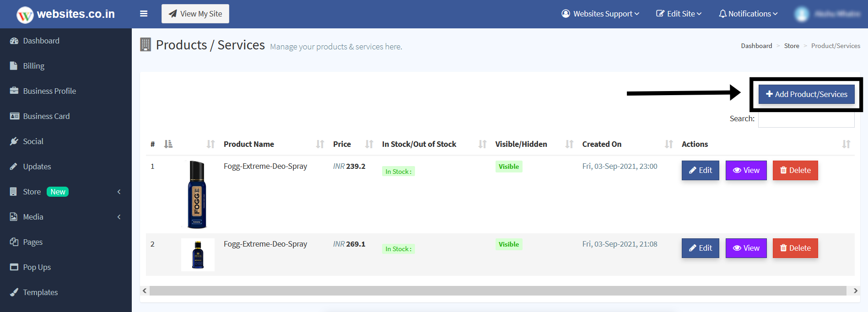Click the Products / Services building icon

(146, 44)
